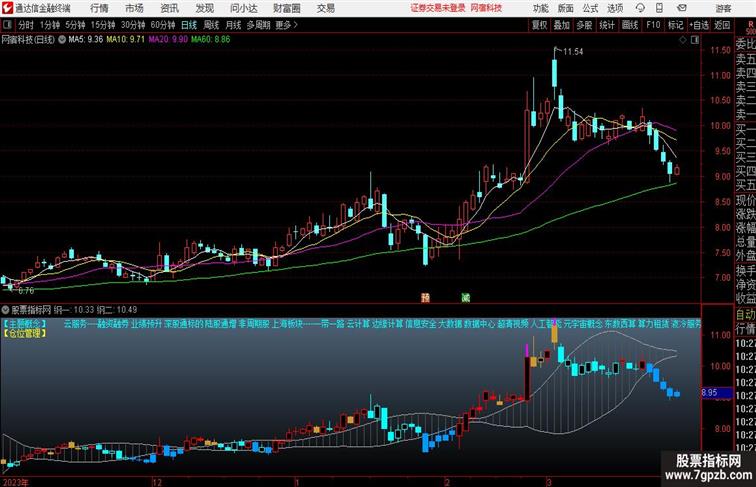Click the 证券交易未登录 login link
The height and width of the screenshot is (487, 756).
(438, 8)
